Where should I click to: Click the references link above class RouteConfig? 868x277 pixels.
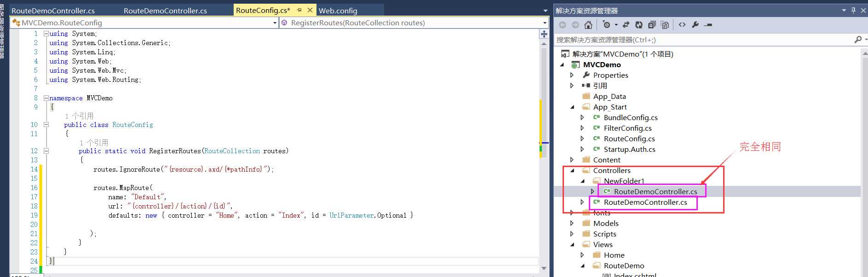[79, 116]
